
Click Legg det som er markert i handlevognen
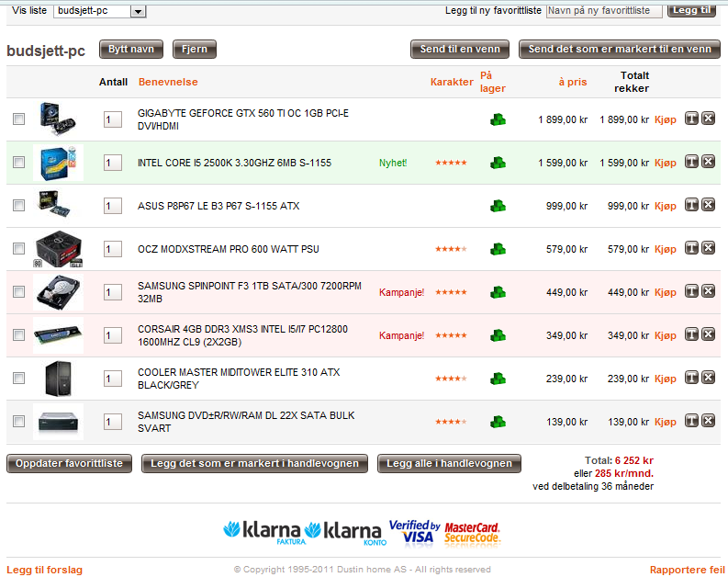point(254,464)
